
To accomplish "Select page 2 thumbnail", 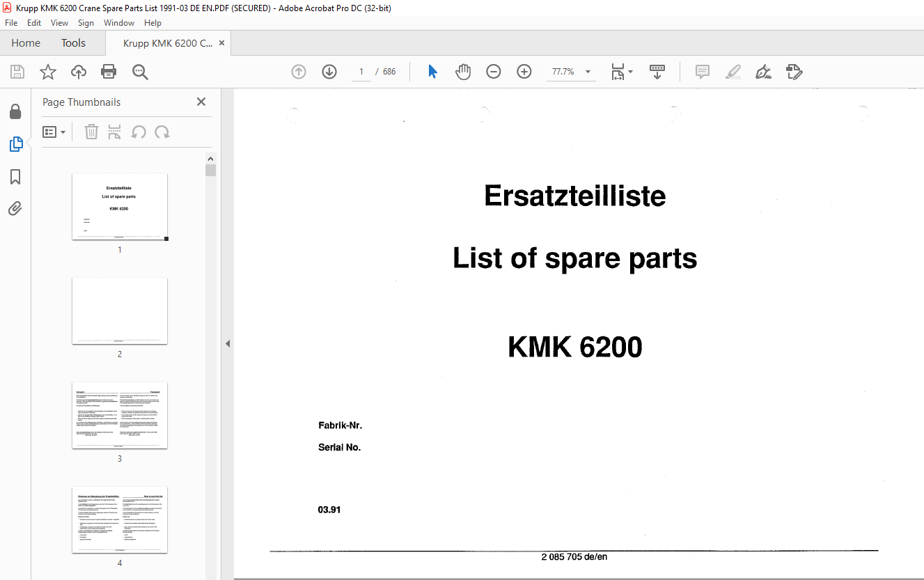I will click(x=120, y=311).
